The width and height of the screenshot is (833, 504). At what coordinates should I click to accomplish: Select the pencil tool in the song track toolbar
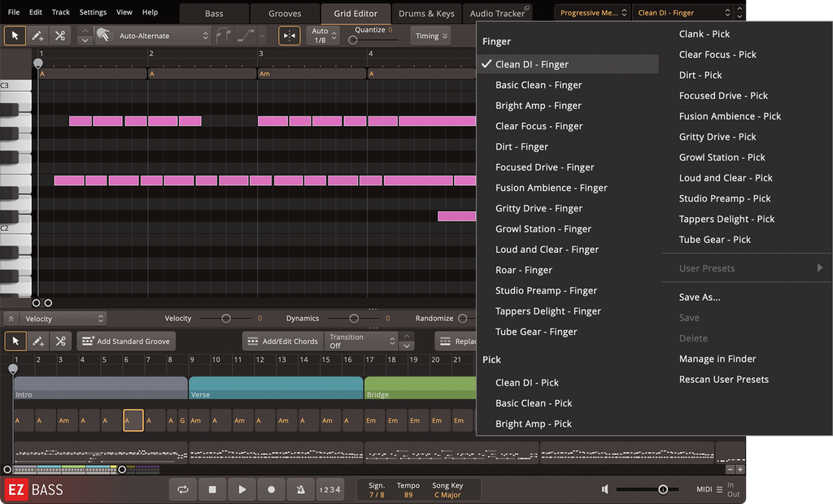click(38, 341)
